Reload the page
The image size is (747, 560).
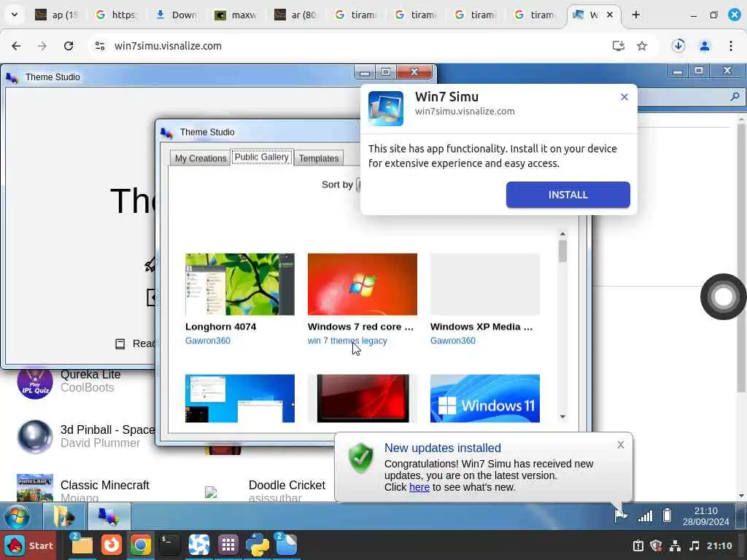point(69,46)
